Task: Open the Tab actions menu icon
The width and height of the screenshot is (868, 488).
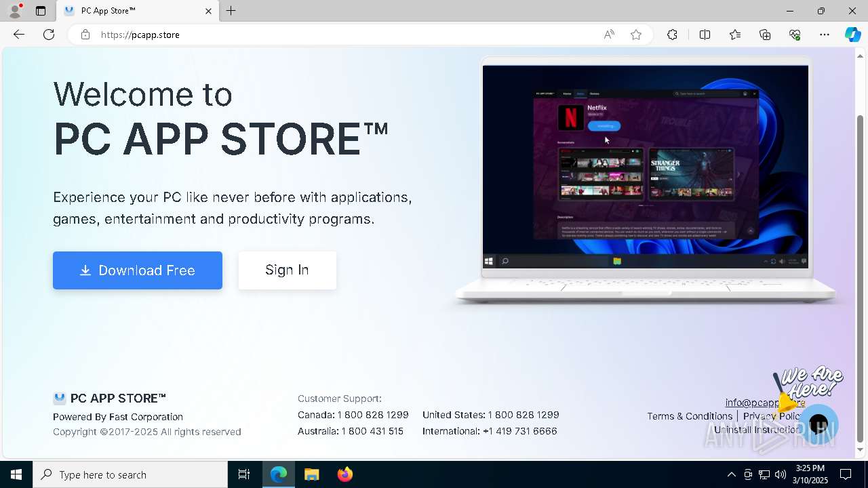Action: [x=41, y=11]
